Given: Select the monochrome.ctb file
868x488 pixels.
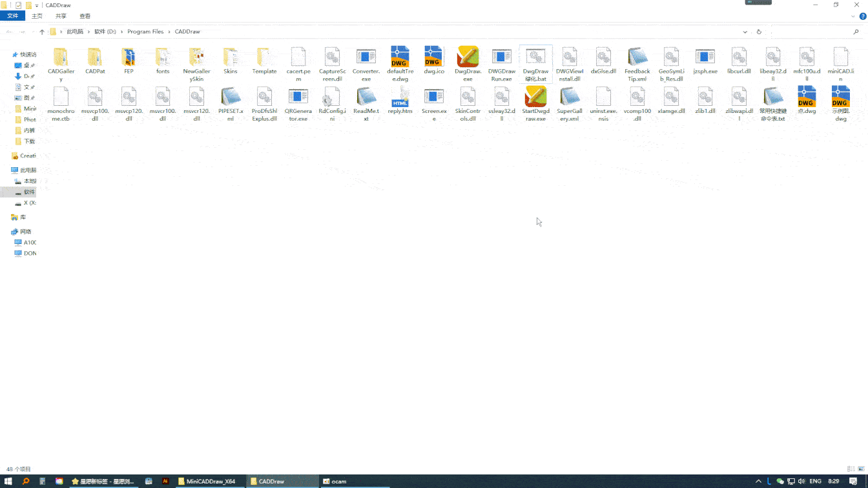Looking at the screenshot, I should 61,104.
